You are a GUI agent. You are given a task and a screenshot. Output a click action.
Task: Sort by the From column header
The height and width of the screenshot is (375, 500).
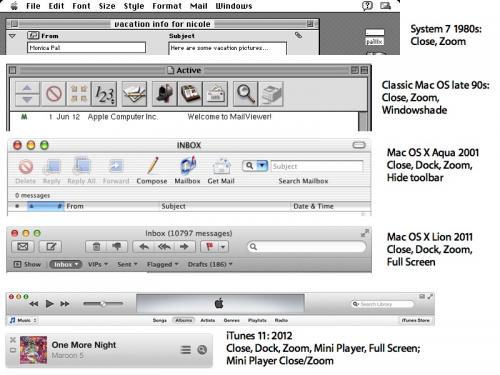112,206
